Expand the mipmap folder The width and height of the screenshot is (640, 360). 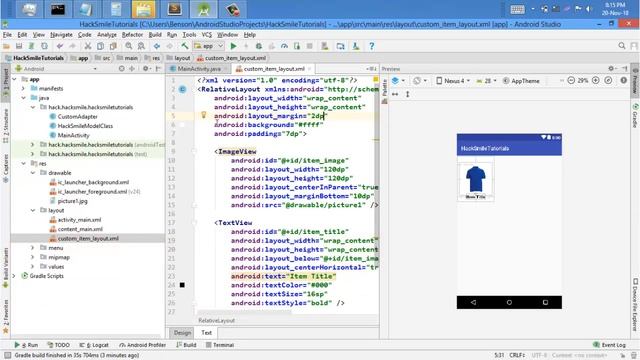(33, 257)
